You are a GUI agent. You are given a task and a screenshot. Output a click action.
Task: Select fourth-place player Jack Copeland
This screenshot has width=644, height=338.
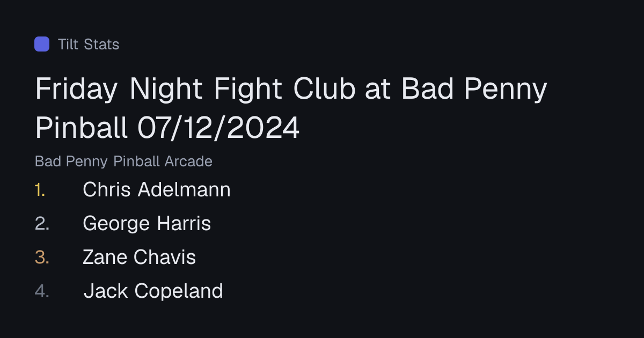[x=153, y=291]
